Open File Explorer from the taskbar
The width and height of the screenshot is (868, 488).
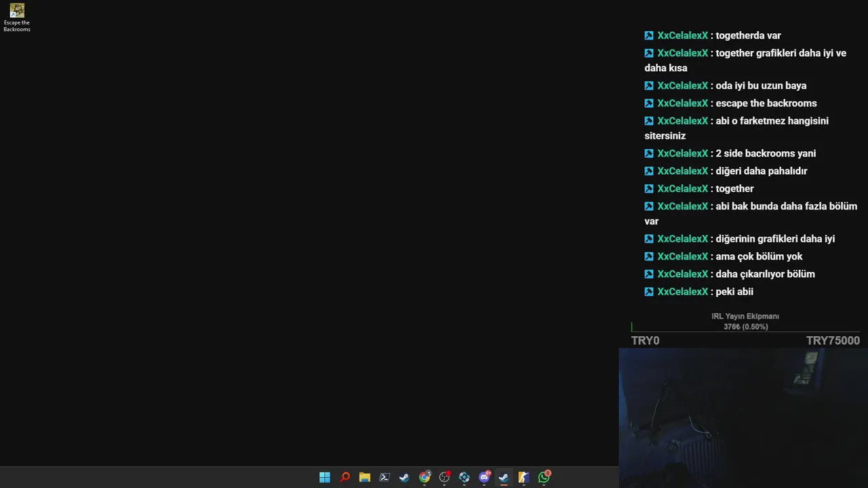click(364, 477)
